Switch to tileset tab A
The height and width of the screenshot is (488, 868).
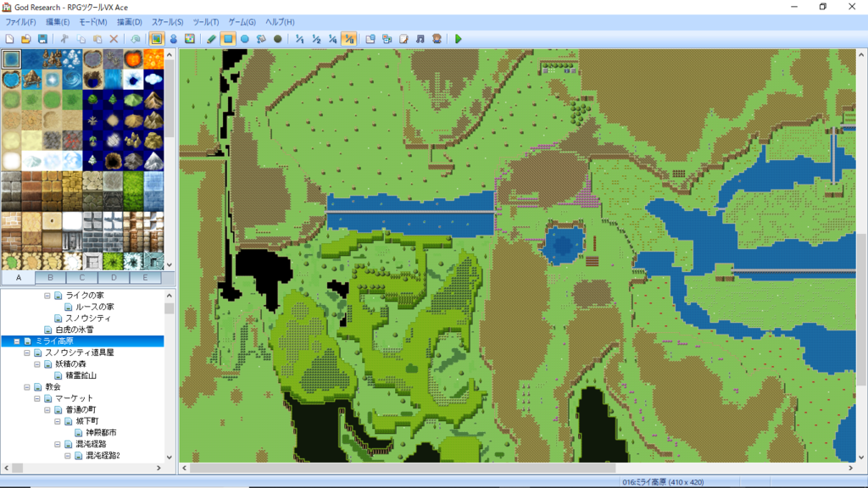pos(19,278)
